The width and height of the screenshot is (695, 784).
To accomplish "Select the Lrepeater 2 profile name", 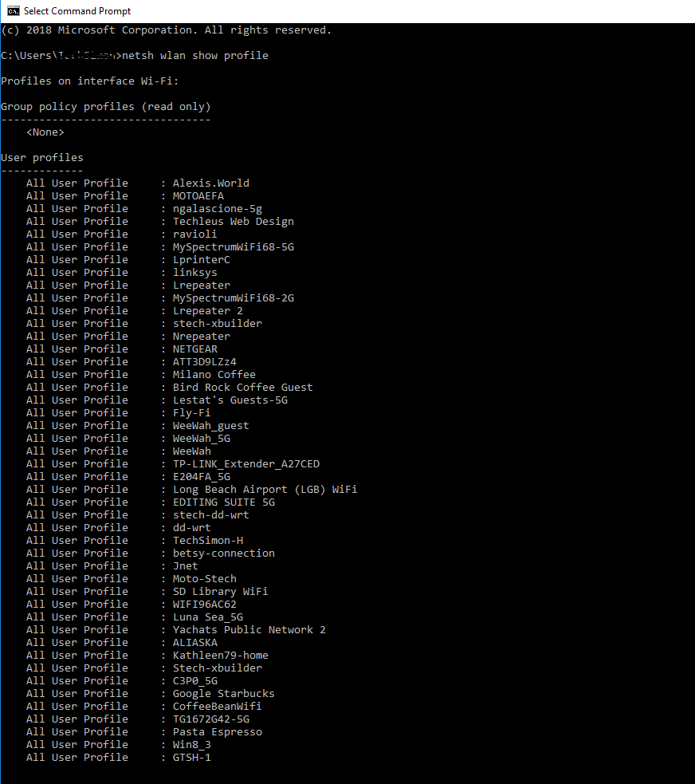I will tap(208, 311).
